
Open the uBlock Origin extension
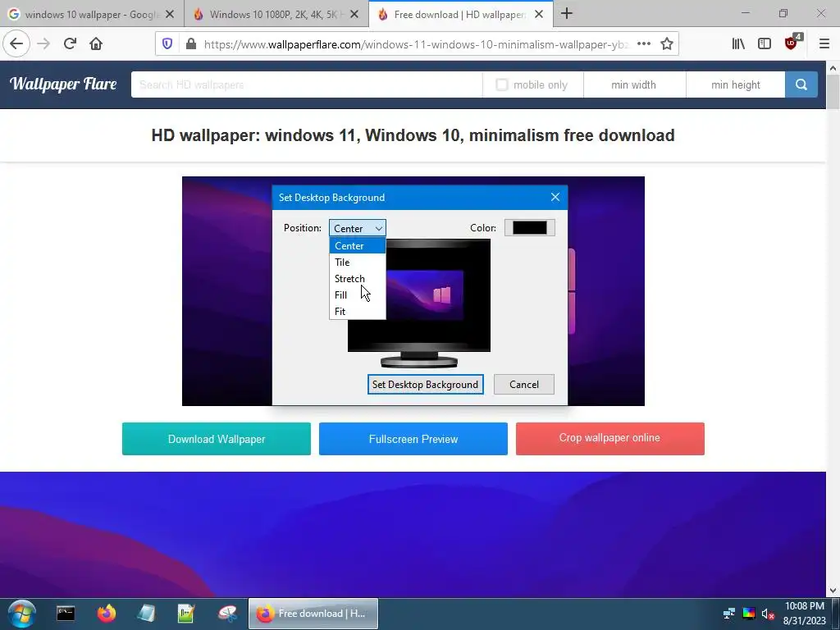tap(792, 44)
